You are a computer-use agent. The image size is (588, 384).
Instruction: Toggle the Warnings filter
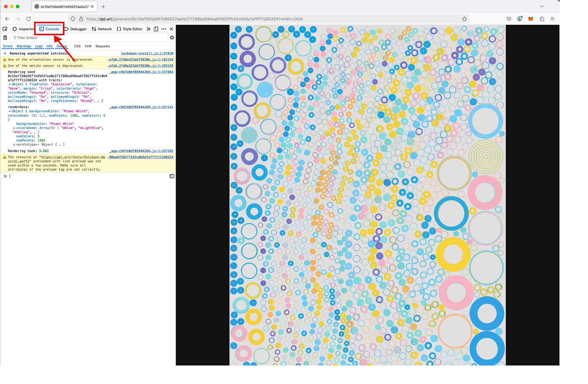tap(24, 46)
